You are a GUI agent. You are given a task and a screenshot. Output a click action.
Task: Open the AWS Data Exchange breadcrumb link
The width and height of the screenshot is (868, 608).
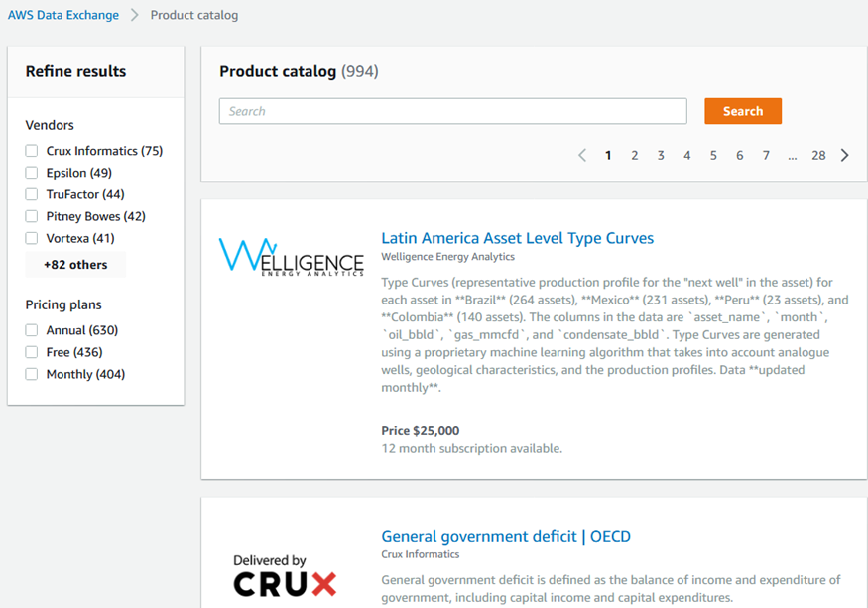coord(63,15)
